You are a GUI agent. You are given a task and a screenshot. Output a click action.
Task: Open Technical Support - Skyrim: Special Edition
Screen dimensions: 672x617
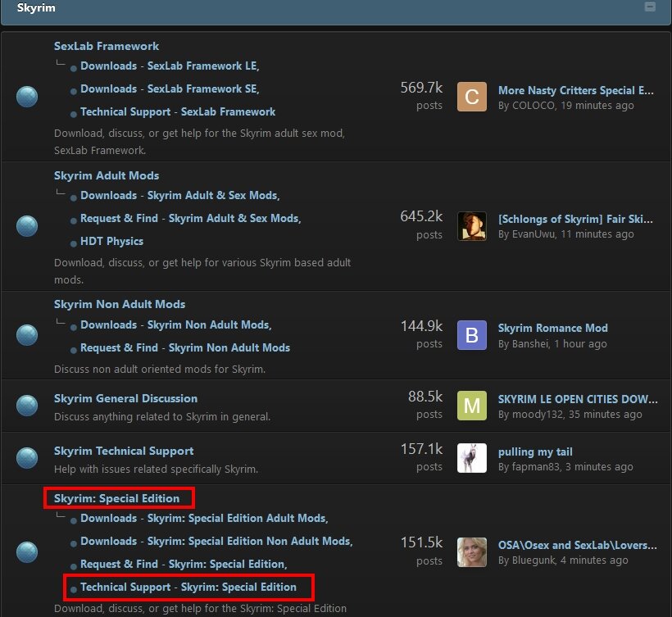(x=188, y=587)
